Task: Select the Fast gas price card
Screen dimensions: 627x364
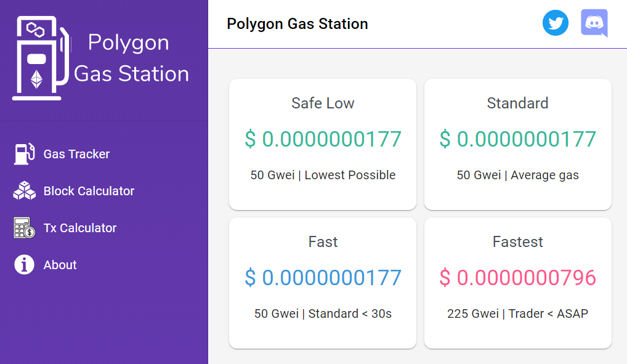Action: [323, 283]
